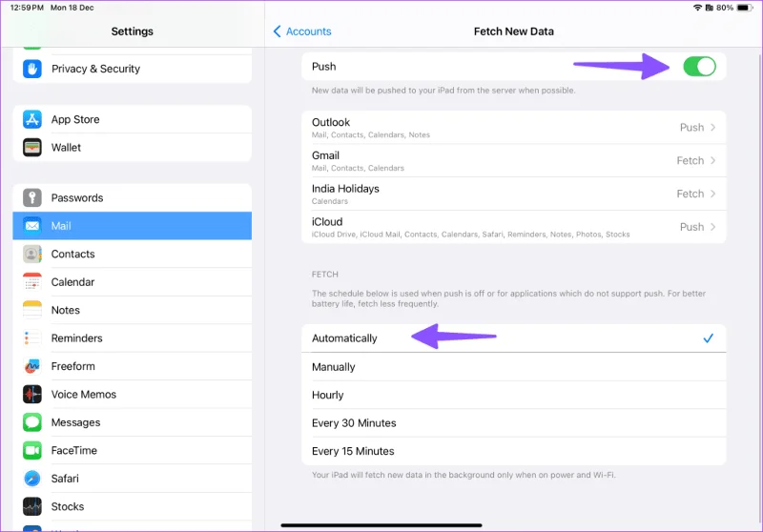Viewport: 763px width, 532px height.
Task: Tap the battery status icon
Action: (745, 8)
